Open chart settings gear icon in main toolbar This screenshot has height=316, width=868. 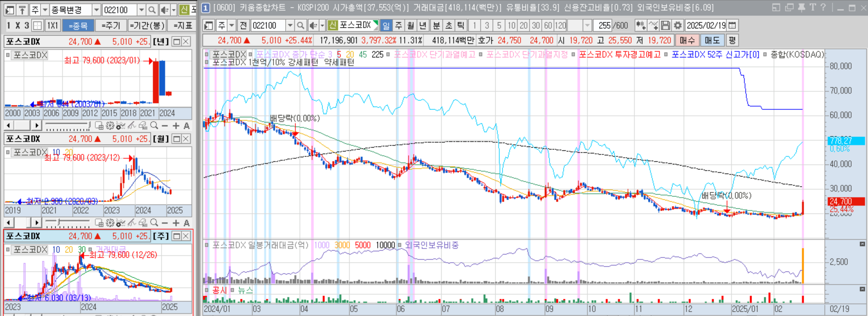pos(678,25)
